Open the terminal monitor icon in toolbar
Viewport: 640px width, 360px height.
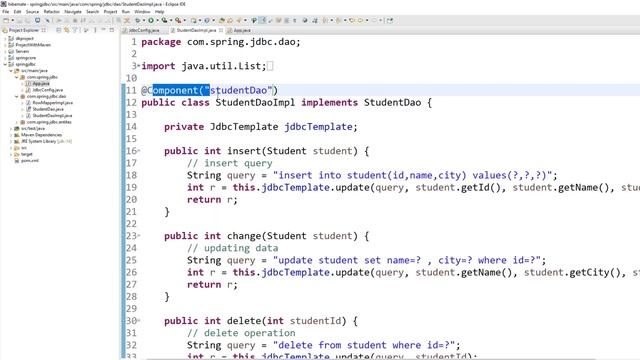(x=38, y=20)
